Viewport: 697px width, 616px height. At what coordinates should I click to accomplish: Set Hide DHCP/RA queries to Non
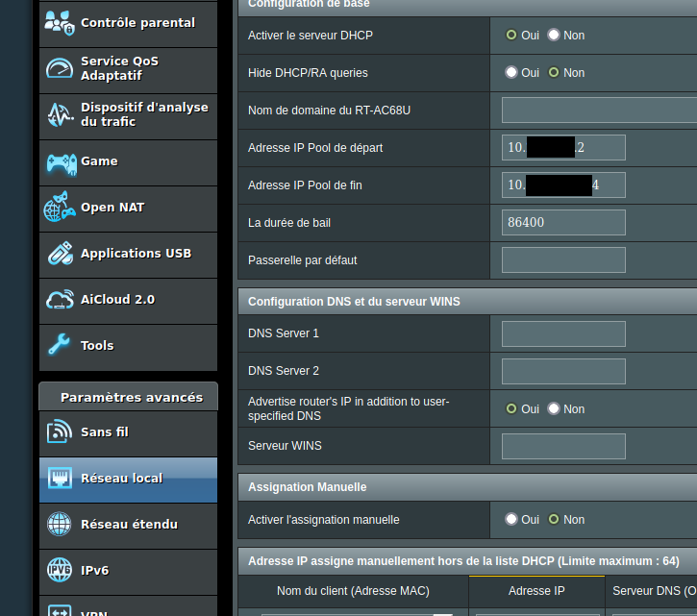pos(554,72)
